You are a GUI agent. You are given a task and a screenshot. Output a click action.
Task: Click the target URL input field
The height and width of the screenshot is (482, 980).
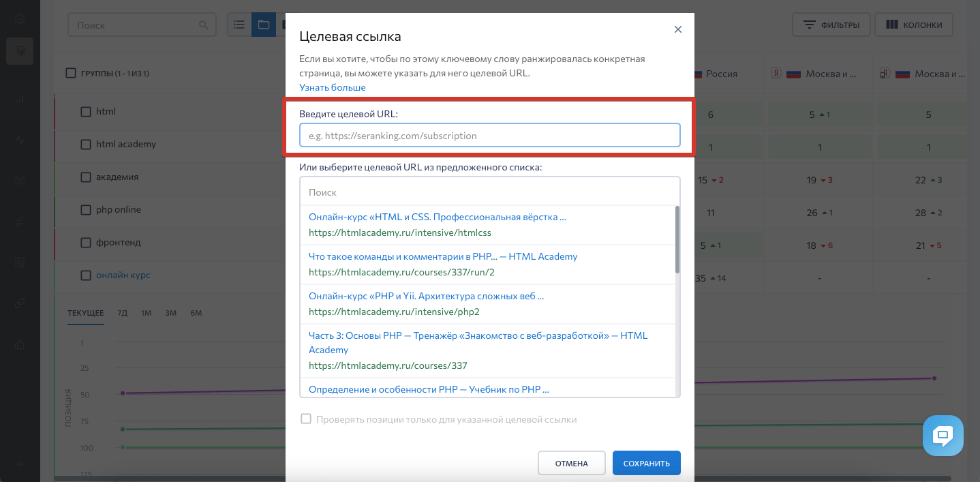click(x=489, y=135)
